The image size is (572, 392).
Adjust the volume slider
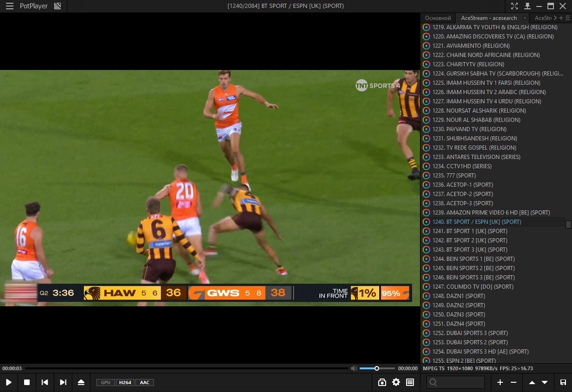pyautogui.click(x=377, y=368)
